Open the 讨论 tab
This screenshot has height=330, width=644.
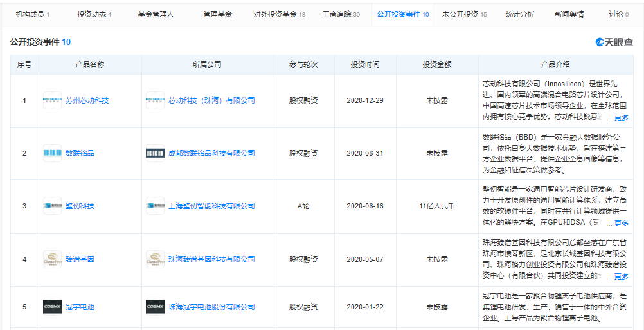coord(618,15)
